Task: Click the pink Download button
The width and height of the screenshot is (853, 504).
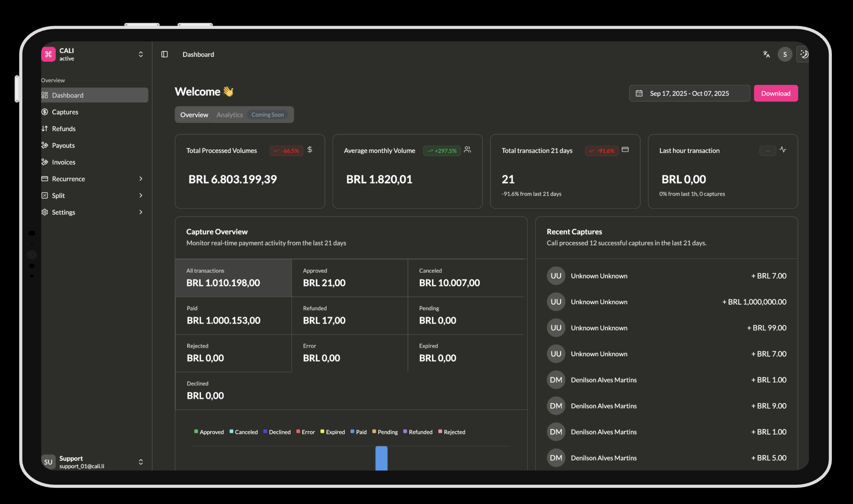Action: coord(775,94)
